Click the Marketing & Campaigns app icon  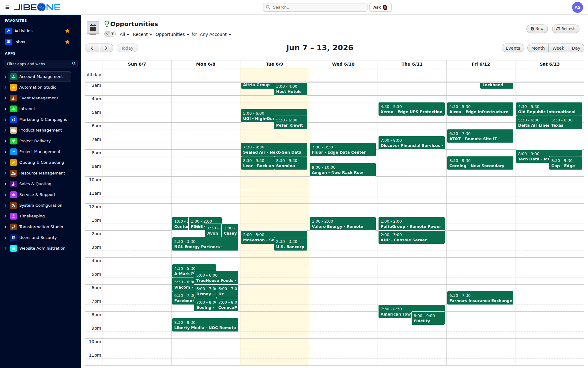[13, 120]
